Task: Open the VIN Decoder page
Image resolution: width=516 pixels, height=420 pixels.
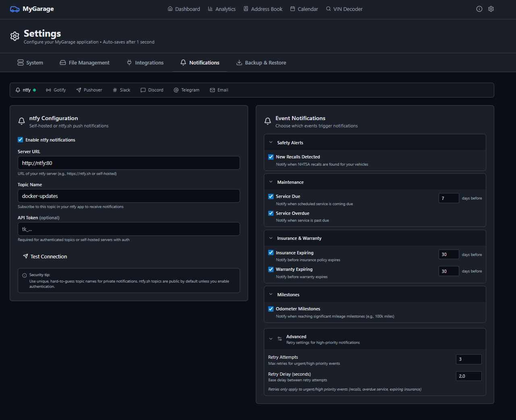Action: pos(344,9)
